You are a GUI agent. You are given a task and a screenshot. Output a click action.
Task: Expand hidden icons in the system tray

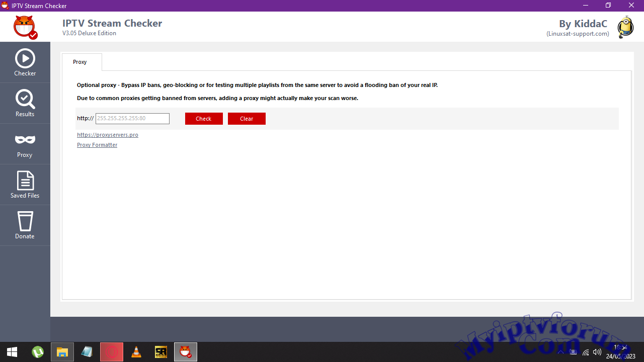click(561, 352)
